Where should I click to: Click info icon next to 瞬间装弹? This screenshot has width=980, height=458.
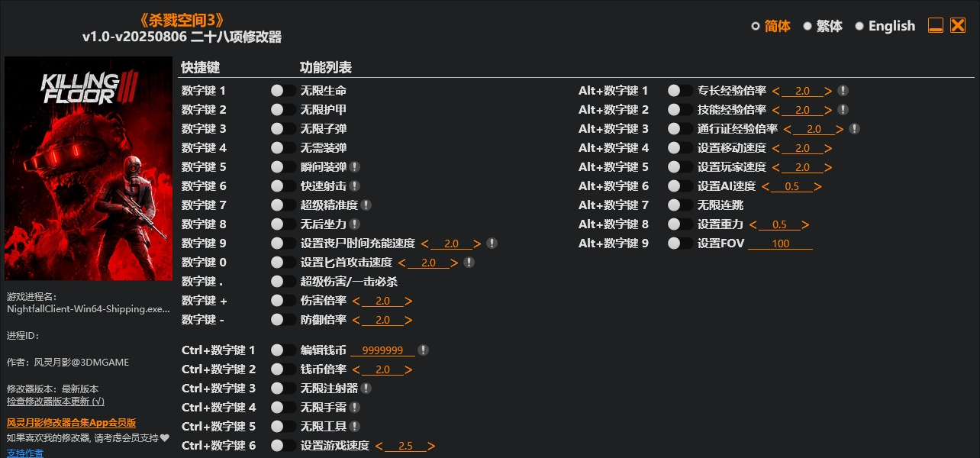pyautogui.click(x=355, y=167)
